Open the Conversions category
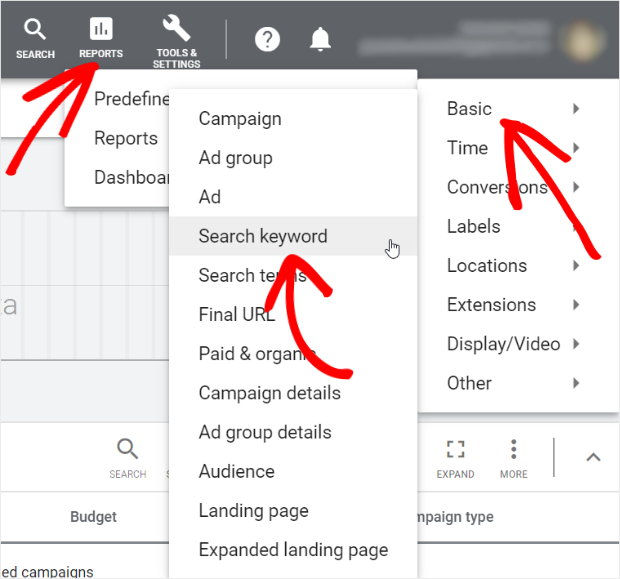This screenshot has height=579, width=620. [497, 187]
